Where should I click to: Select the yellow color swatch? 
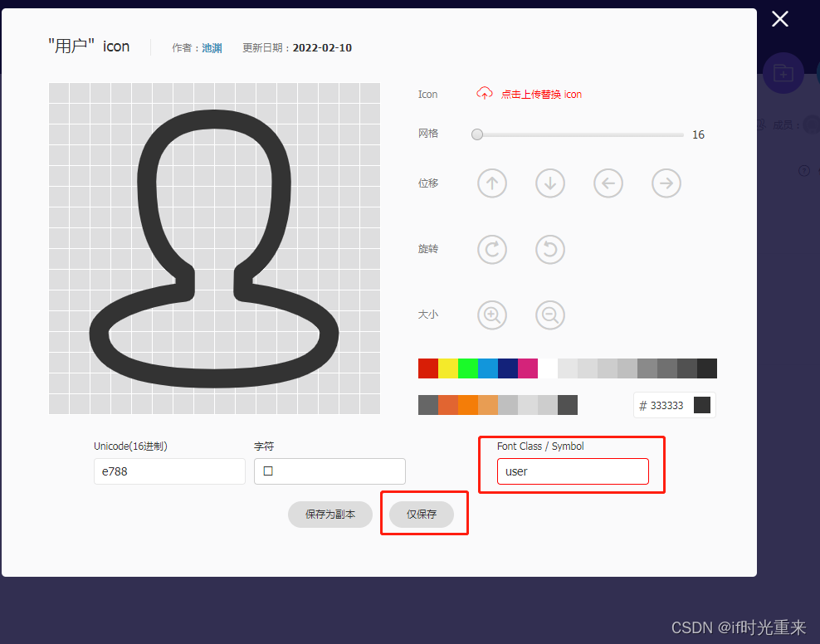(447, 368)
